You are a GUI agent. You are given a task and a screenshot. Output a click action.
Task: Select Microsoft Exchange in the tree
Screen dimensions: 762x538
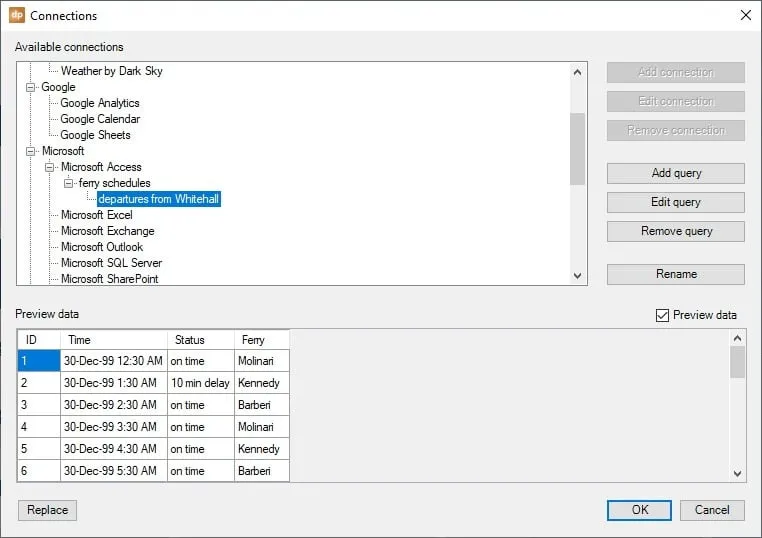tap(107, 231)
